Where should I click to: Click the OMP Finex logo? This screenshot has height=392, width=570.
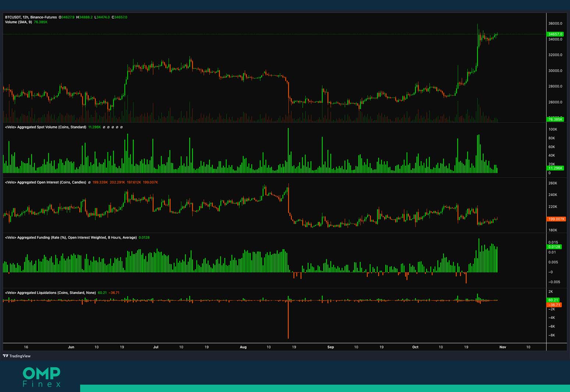42,377
